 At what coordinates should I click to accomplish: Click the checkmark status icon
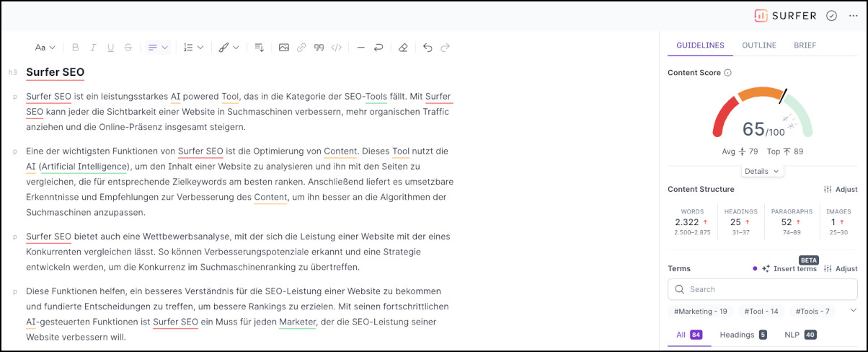click(x=831, y=15)
